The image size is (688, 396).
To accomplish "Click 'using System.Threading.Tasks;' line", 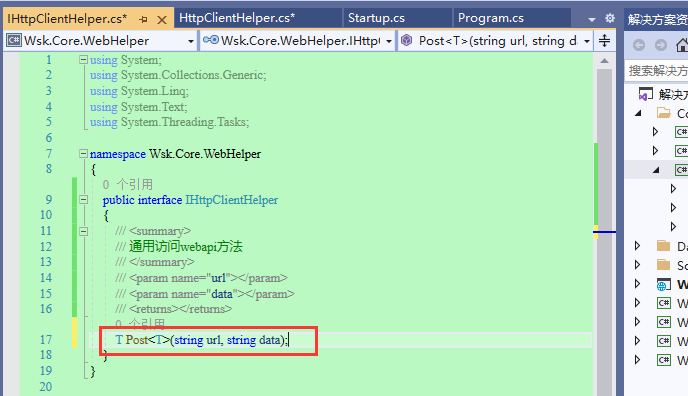I will [x=169, y=122].
